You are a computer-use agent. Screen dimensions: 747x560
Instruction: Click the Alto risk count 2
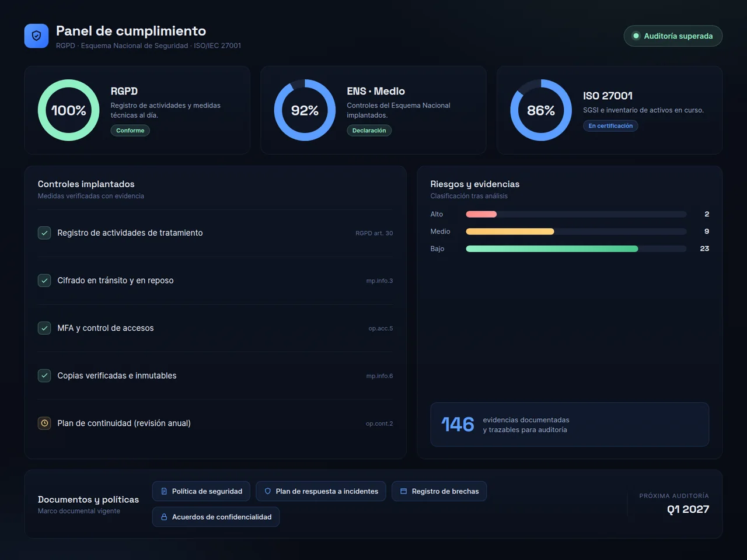pos(707,214)
